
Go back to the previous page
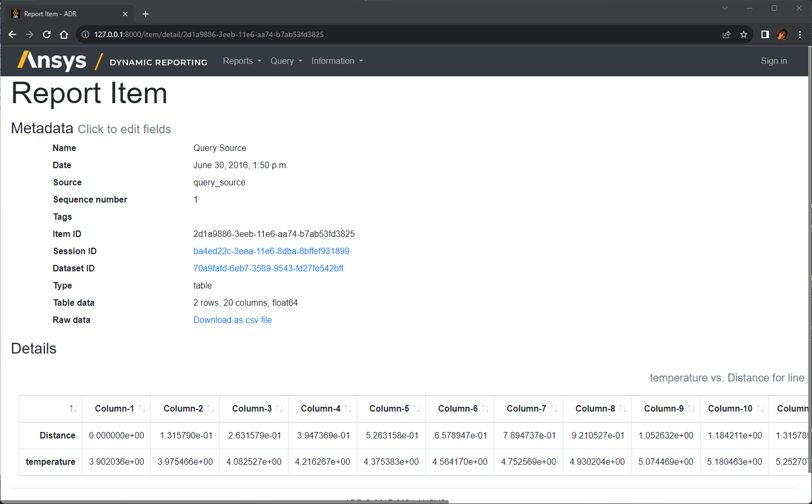12,34
